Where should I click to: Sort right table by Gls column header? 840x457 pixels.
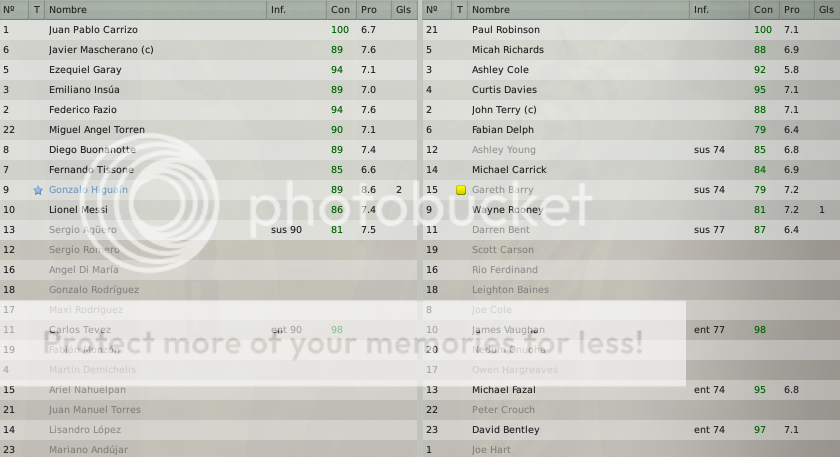(825, 10)
